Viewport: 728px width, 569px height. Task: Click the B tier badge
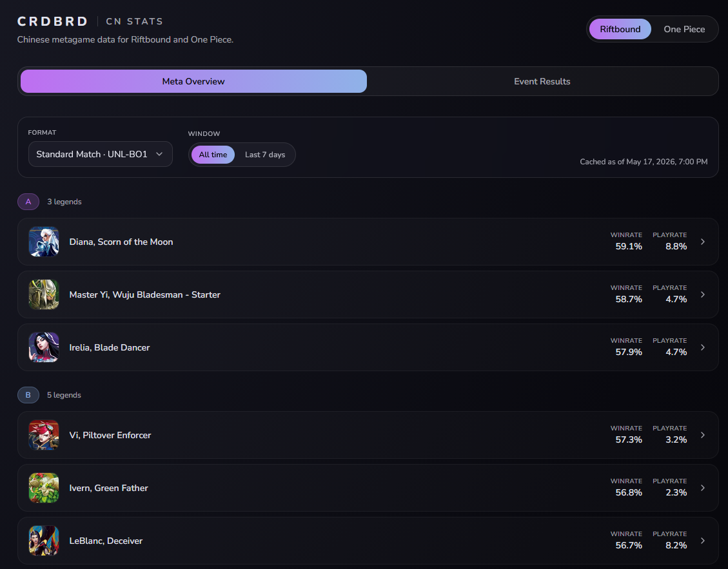(28, 395)
